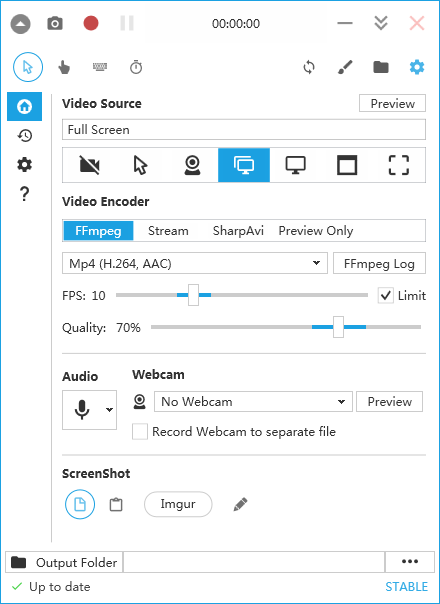Click the Imgur screenshot upload button
This screenshot has height=604, width=440.
[178, 504]
